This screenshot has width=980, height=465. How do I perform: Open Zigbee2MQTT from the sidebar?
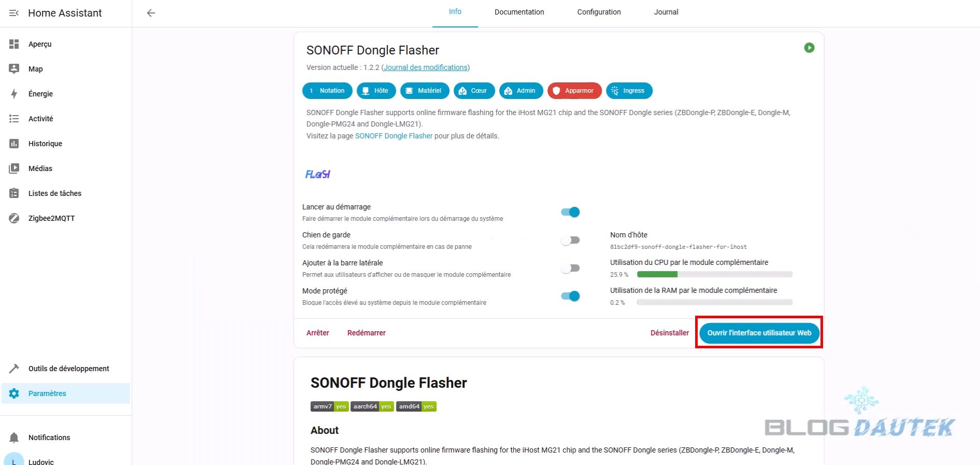51,218
